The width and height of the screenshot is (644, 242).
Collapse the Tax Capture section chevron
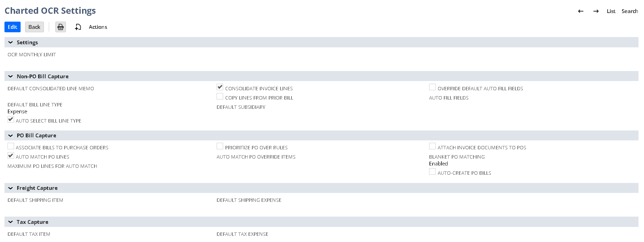tap(11, 222)
